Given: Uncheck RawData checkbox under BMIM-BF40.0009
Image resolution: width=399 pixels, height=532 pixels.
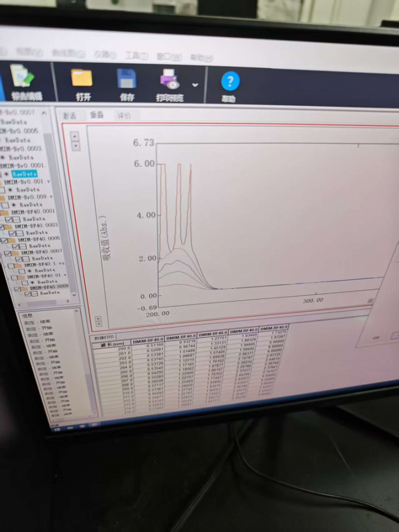Looking at the screenshot, I should coord(28,294).
